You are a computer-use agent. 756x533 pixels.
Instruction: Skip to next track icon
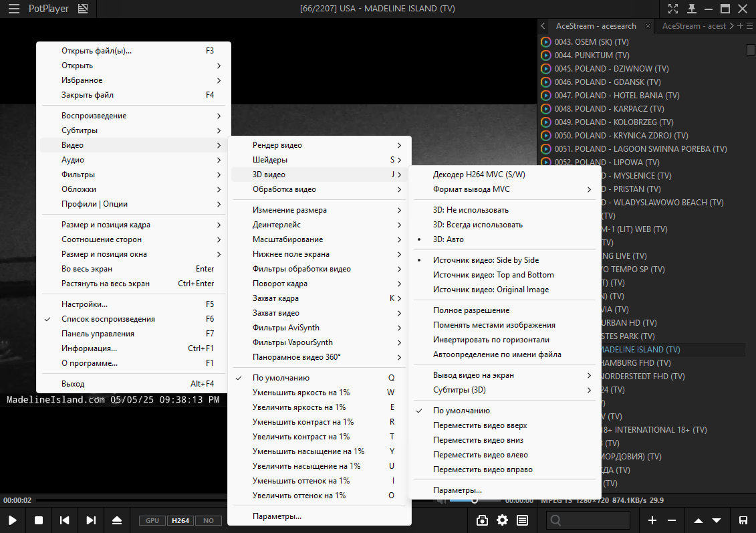point(91,520)
